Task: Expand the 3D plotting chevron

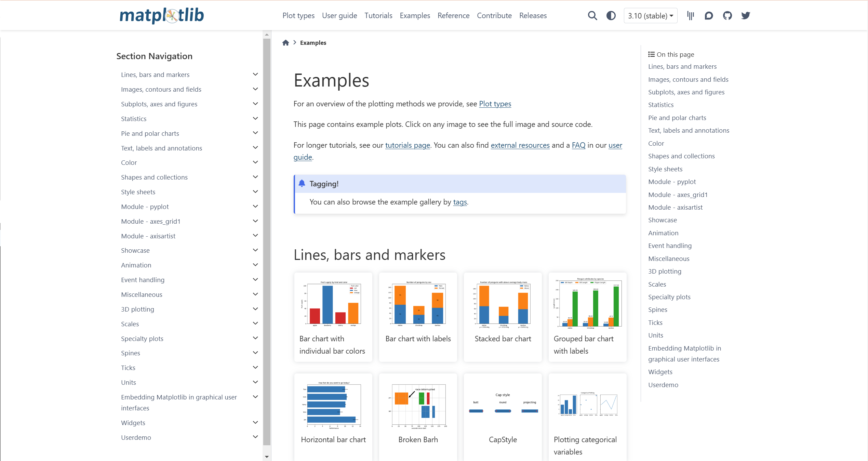Action: tap(255, 309)
